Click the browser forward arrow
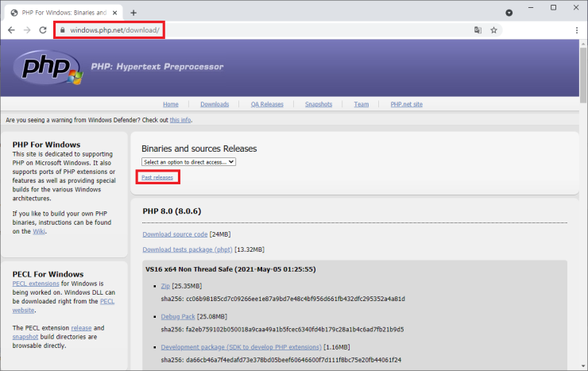The height and width of the screenshot is (371, 588). tap(28, 30)
